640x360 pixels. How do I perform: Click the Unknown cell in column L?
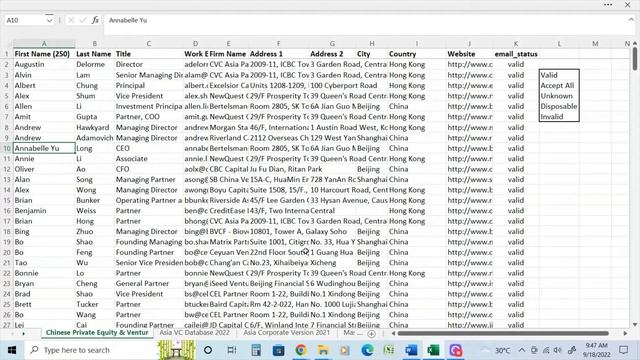[559, 96]
